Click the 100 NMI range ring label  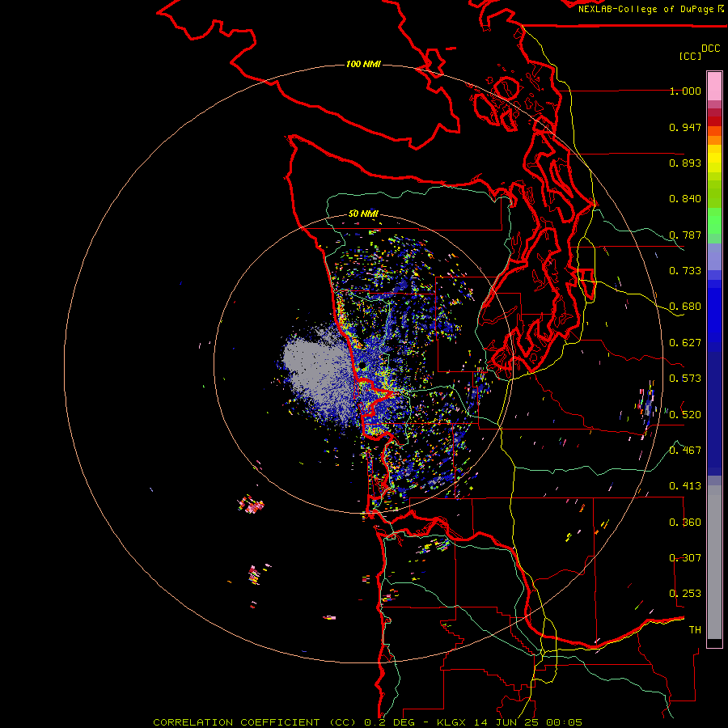tap(363, 64)
